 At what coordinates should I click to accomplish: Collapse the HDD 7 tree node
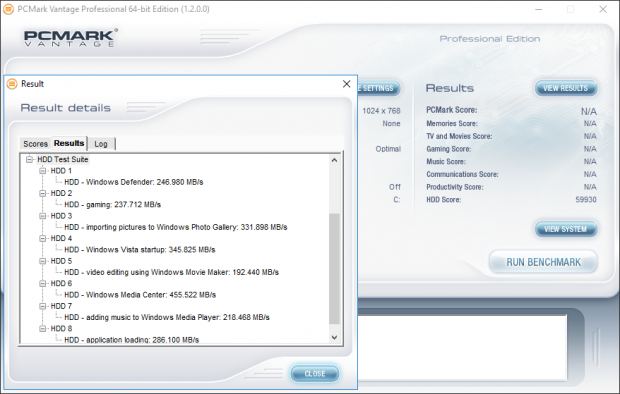[x=42, y=306]
